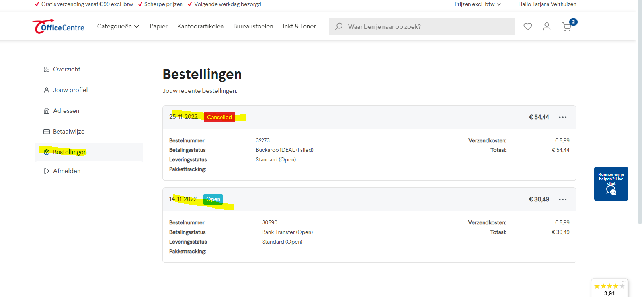Open the shopping cart icon
This screenshot has width=644, height=297.
pyautogui.click(x=567, y=27)
